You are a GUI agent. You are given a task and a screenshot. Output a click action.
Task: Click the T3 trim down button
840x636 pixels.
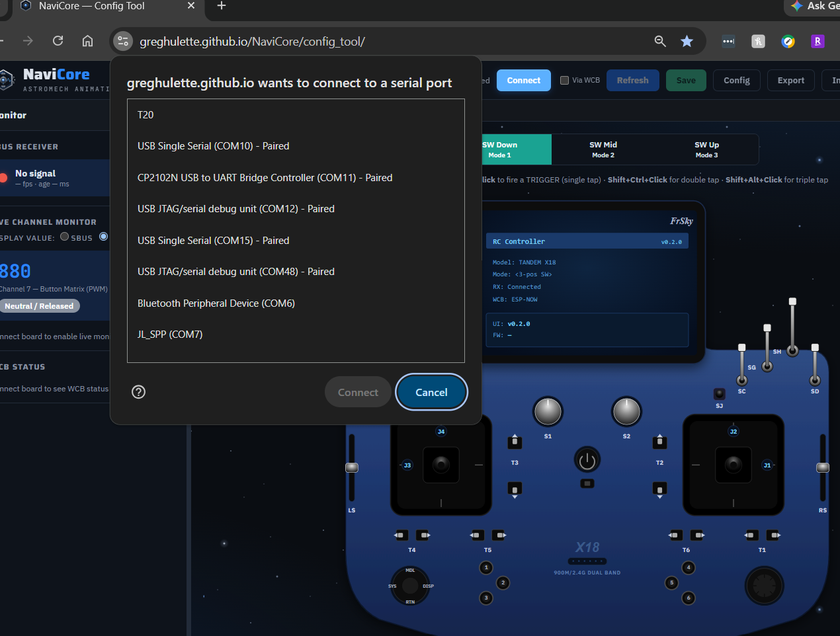pos(515,489)
